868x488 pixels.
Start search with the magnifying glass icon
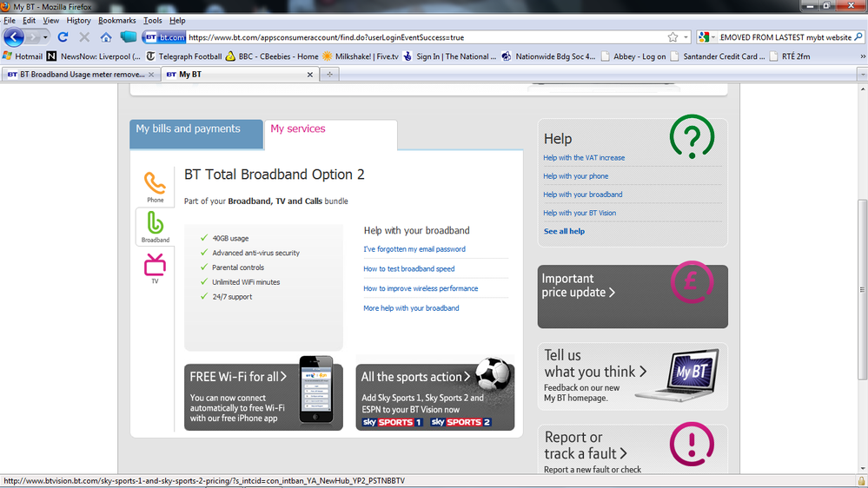coord(858,37)
